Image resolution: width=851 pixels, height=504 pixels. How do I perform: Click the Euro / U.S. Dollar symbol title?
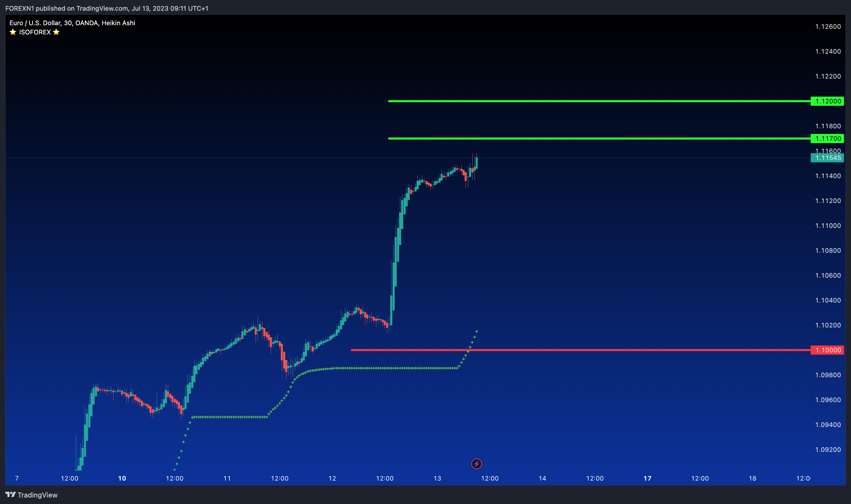[x=72, y=23]
